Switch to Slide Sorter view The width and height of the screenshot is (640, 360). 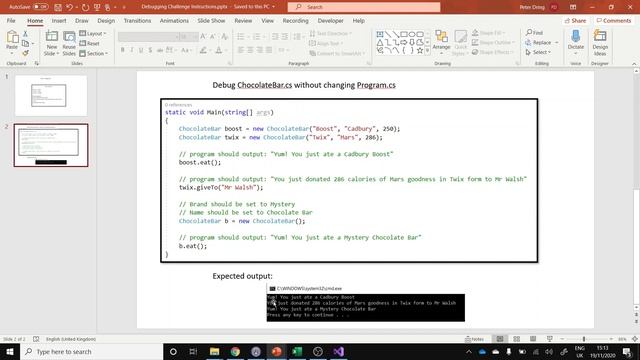click(516, 339)
